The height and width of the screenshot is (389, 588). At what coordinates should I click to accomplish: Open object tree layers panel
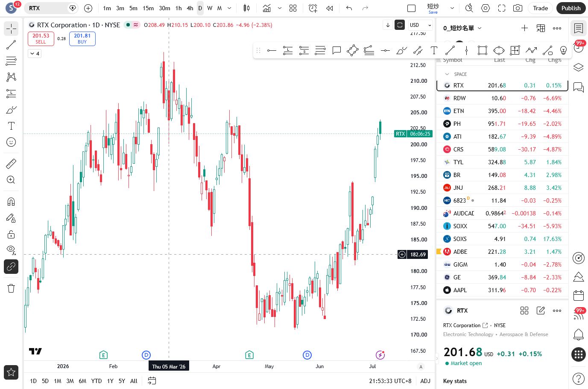point(579,67)
